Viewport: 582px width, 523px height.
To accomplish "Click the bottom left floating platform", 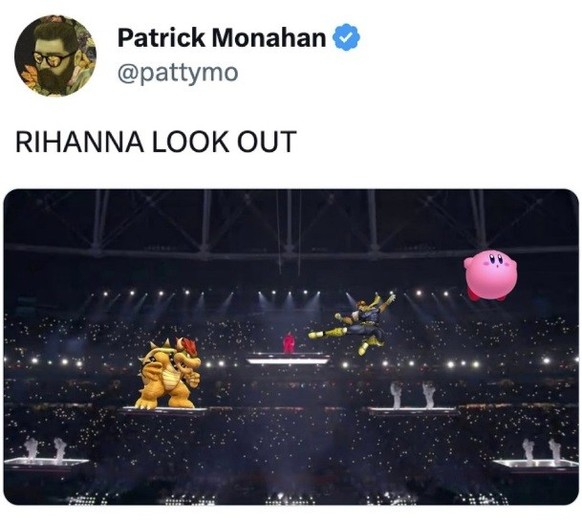I will point(46,464).
